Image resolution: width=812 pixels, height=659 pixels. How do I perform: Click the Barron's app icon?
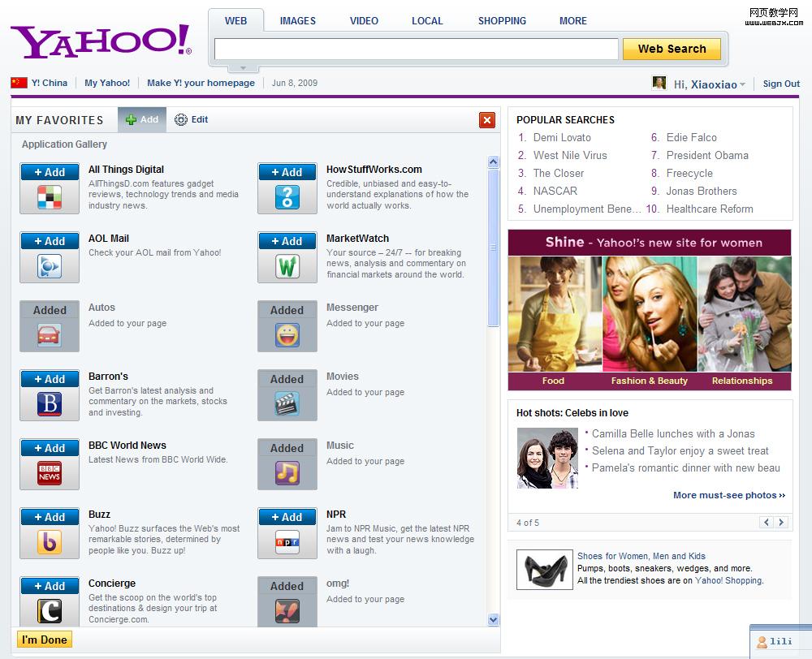(x=50, y=404)
